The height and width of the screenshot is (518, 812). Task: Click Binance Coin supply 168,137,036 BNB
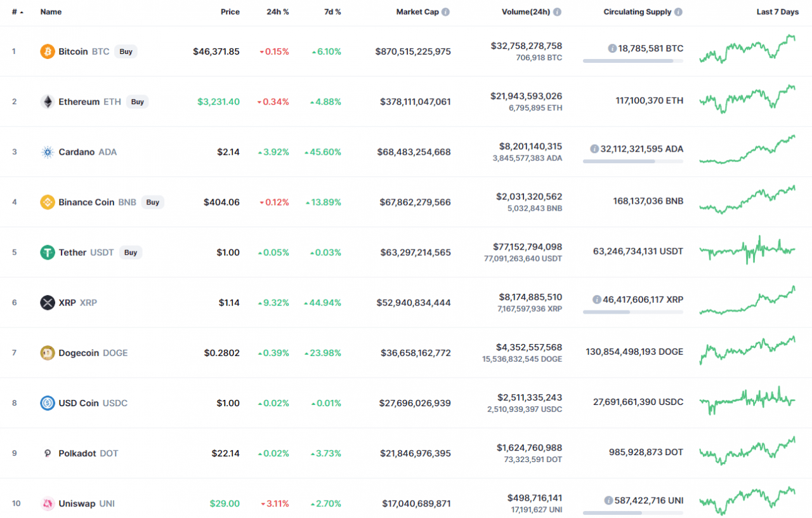tap(649, 201)
